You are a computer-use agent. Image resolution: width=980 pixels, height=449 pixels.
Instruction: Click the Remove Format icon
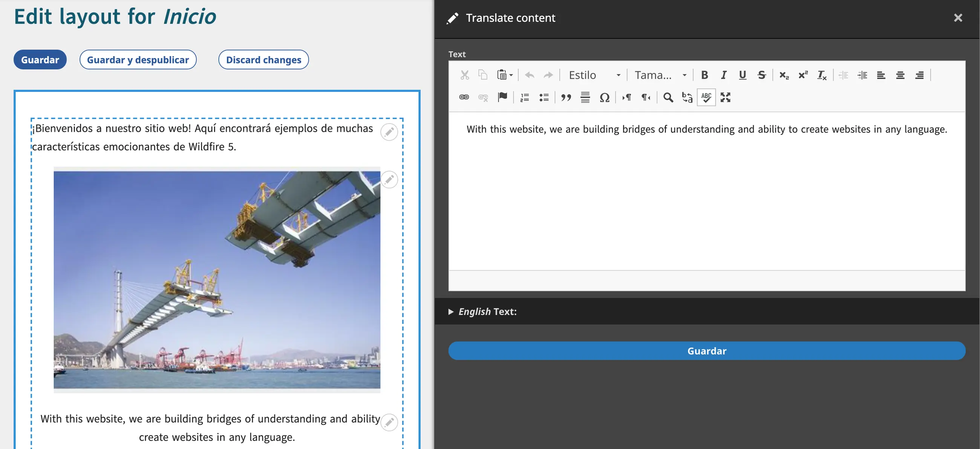822,75
